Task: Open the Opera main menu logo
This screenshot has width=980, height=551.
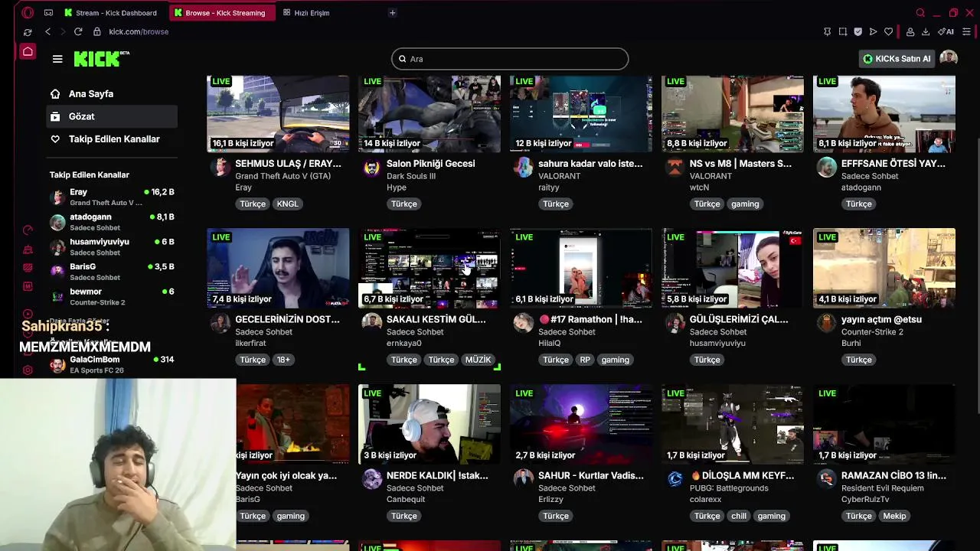Action: click(28, 12)
